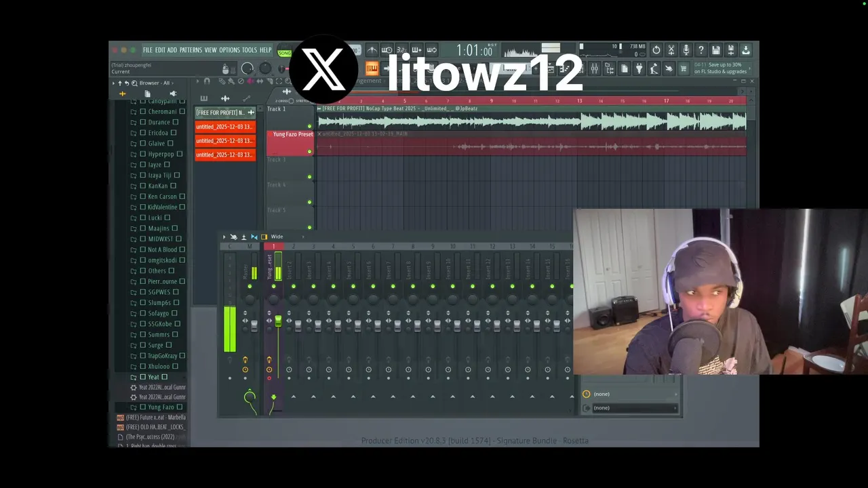Expand the Hyperpop browser folder

[157, 154]
